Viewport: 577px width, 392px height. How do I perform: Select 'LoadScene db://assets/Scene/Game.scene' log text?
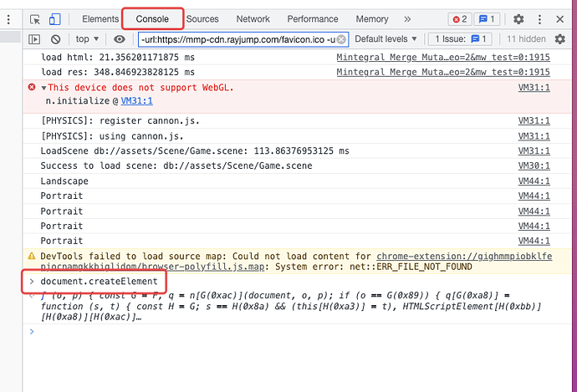195,151
